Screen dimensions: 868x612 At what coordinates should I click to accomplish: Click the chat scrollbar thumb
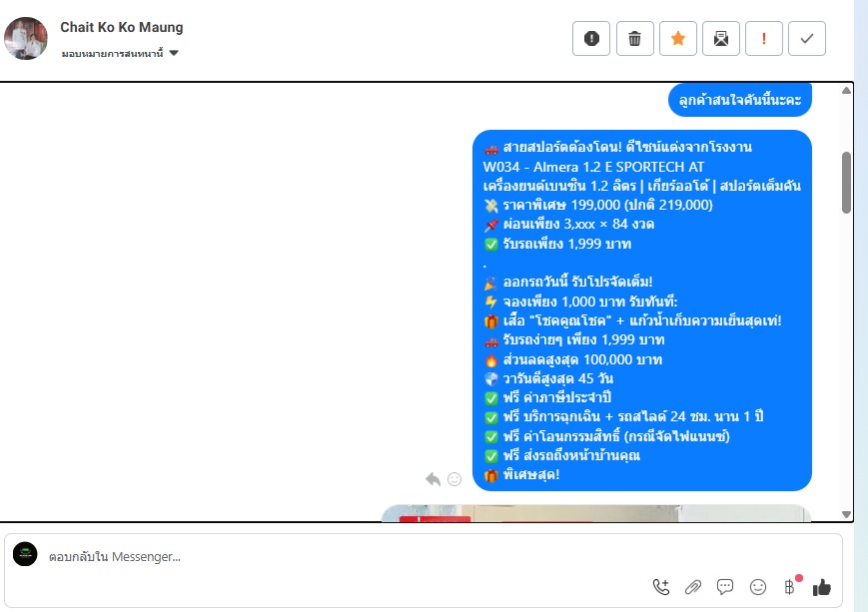point(846,183)
